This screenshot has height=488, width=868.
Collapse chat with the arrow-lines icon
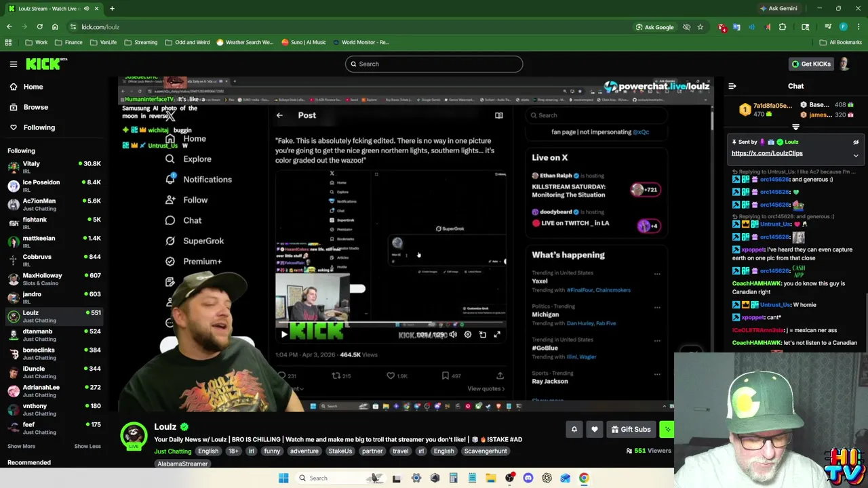click(x=732, y=86)
